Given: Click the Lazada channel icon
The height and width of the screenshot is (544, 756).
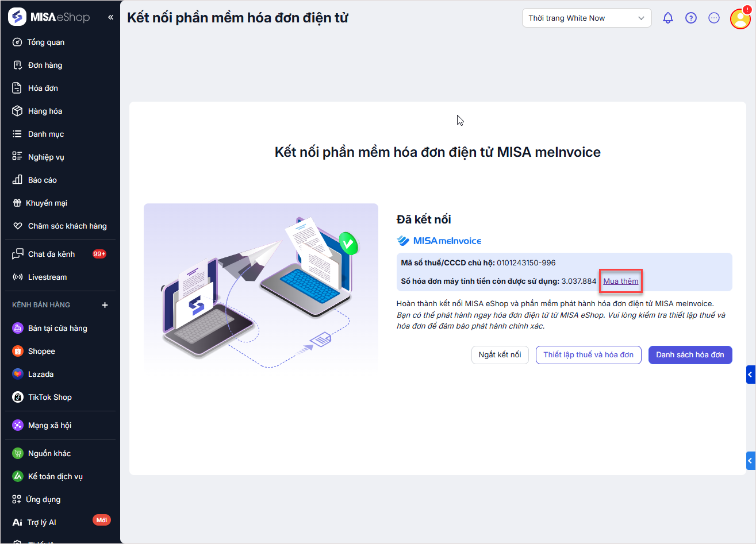Looking at the screenshot, I should [18, 374].
